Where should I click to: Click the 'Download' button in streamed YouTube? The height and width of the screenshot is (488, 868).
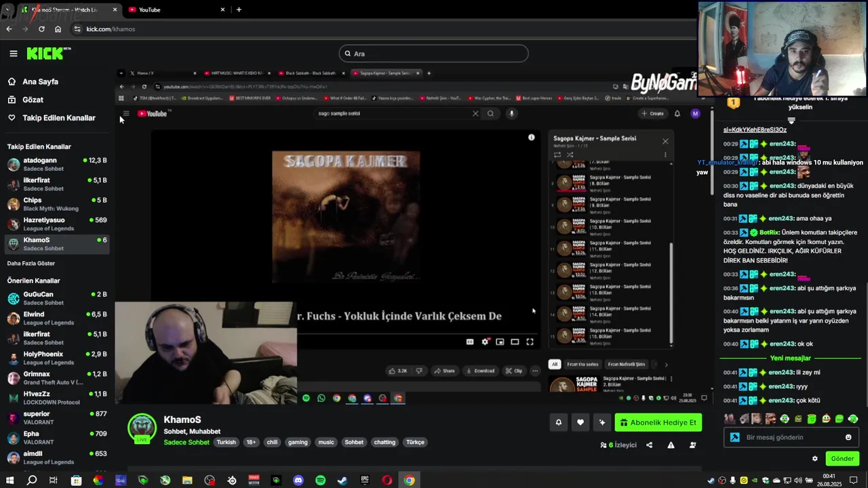480,371
